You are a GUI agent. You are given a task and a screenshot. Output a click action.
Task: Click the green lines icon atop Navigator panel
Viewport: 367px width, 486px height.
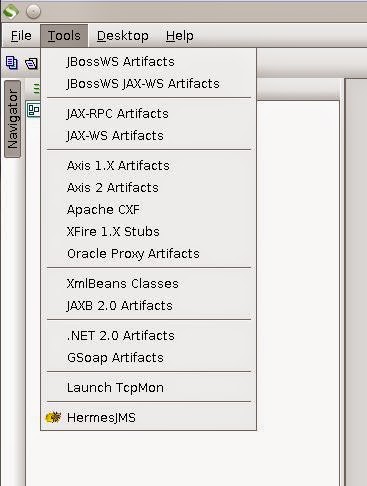(x=37, y=89)
